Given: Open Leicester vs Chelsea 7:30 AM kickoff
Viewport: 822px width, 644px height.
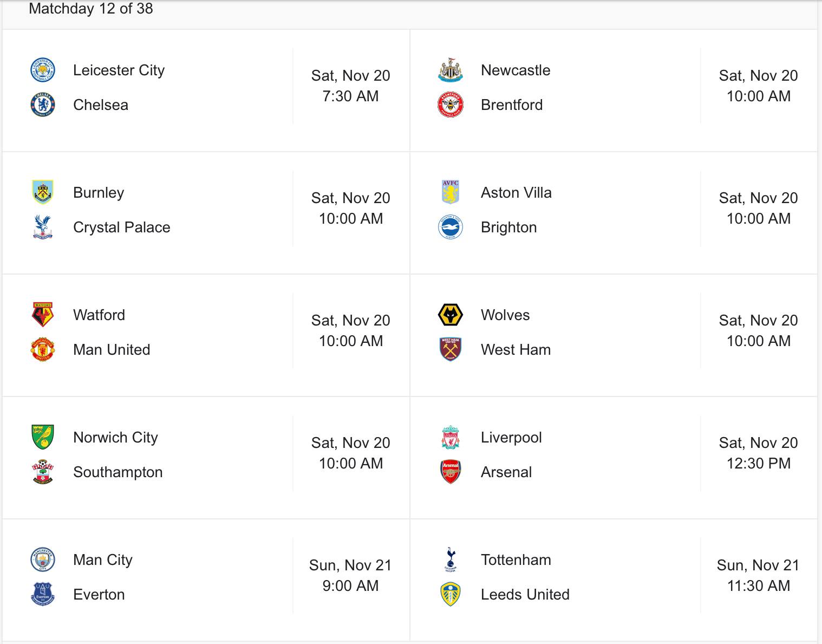Looking at the screenshot, I should (350, 96).
